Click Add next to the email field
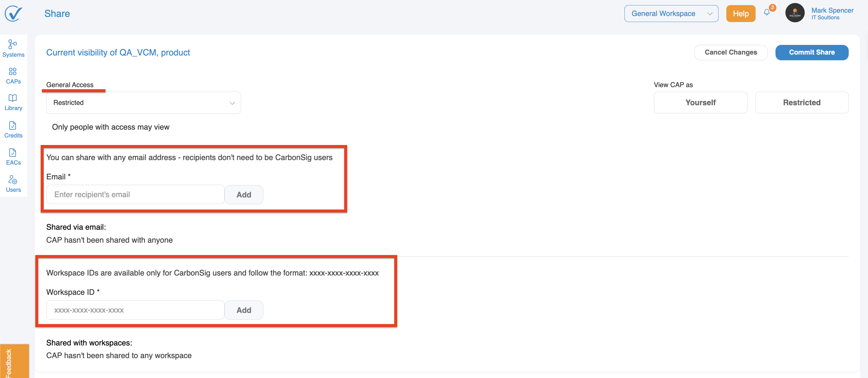The height and width of the screenshot is (378, 868). (x=244, y=195)
